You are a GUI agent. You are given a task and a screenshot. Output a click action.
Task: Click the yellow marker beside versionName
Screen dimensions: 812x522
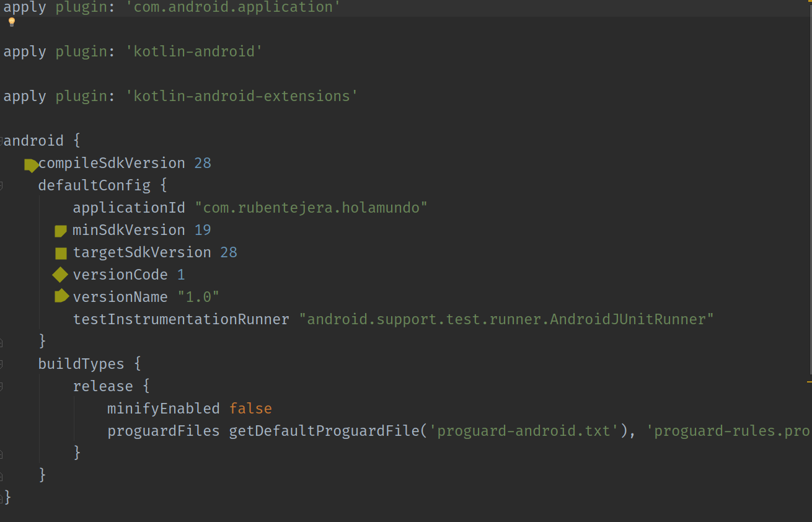61,296
